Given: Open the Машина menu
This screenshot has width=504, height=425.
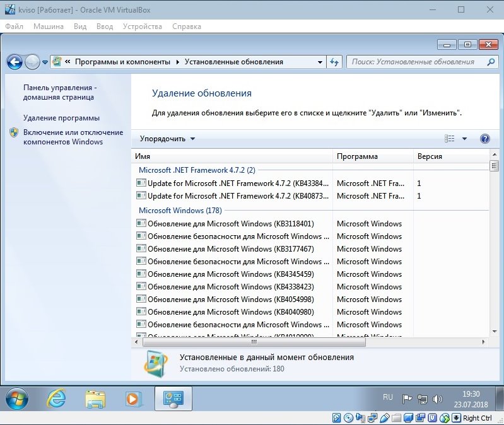Looking at the screenshot, I should tap(49, 26).
